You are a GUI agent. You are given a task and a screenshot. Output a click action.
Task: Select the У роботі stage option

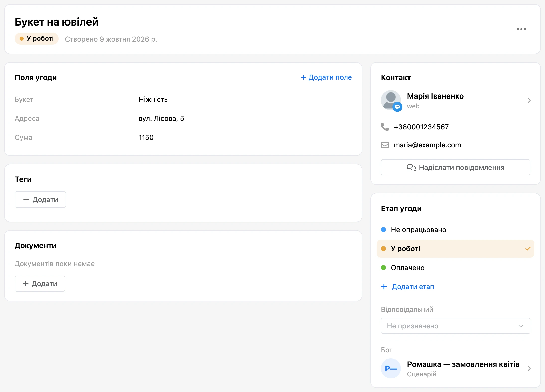pos(455,249)
